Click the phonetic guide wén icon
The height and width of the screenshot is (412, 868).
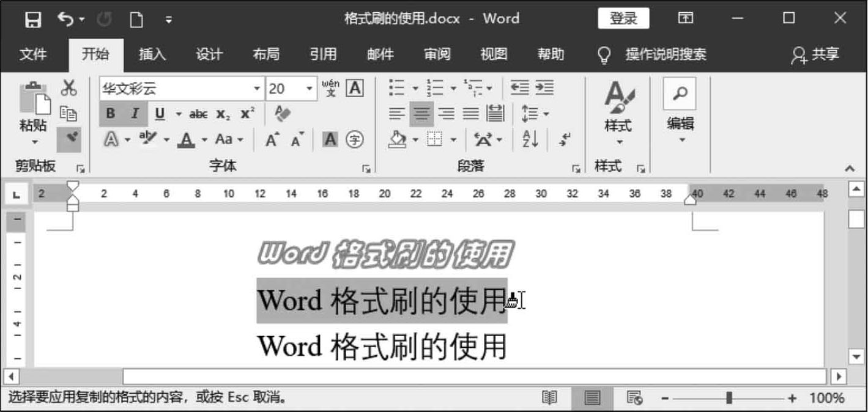pyautogui.click(x=330, y=89)
